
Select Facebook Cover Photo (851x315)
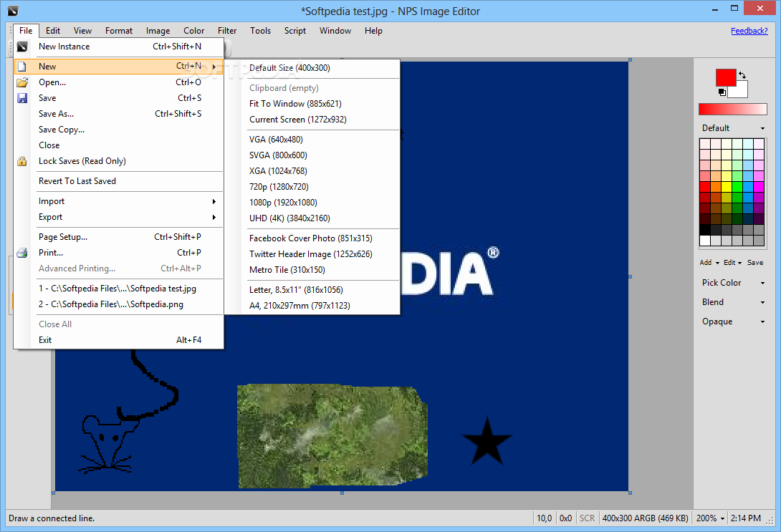point(312,238)
